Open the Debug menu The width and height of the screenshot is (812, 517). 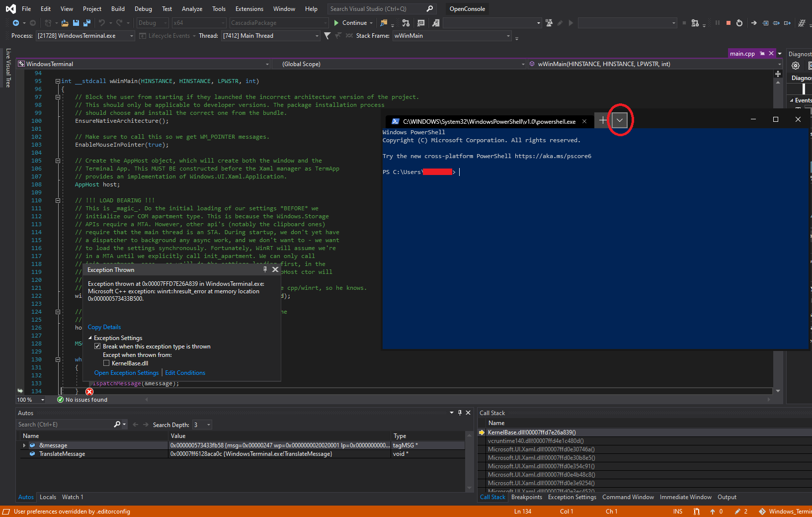pyautogui.click(x=143, y=8)
